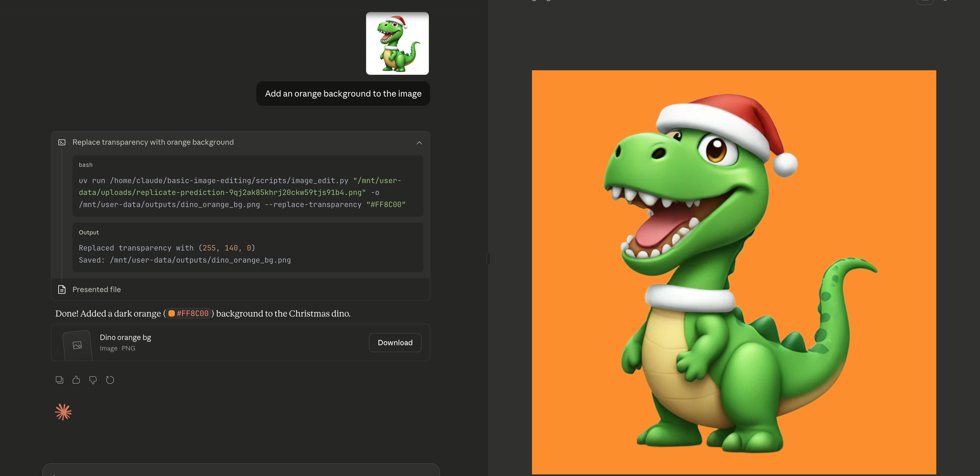980x476 pixels.
Task: Click the thumbs down feedback icon
Action: pyautogui.click(x=93, y=380)
